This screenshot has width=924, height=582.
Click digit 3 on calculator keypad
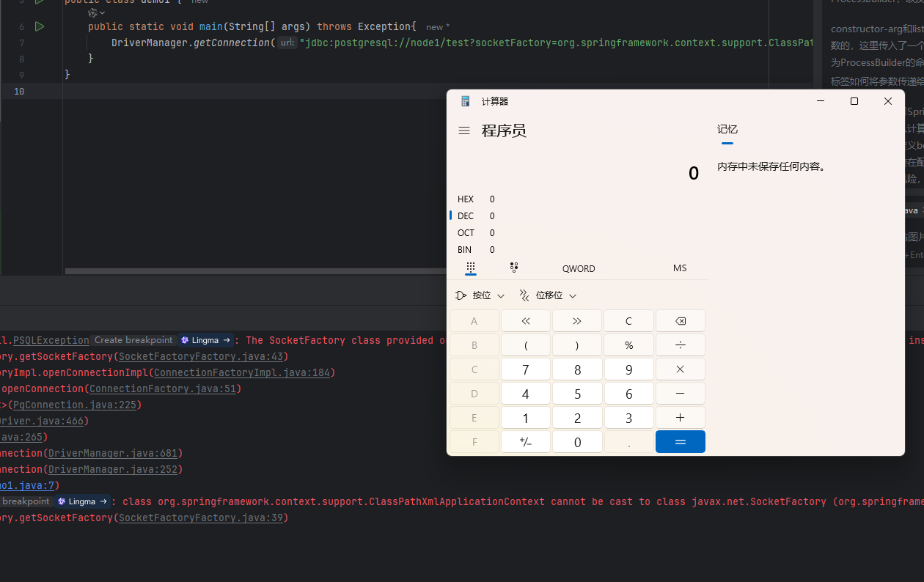point(628,418)
